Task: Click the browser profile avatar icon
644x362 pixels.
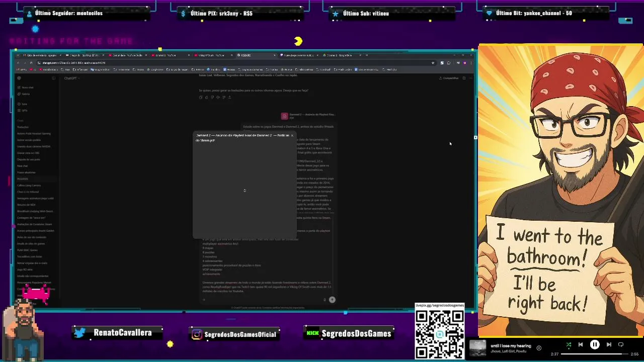Action: click(464, 63)
